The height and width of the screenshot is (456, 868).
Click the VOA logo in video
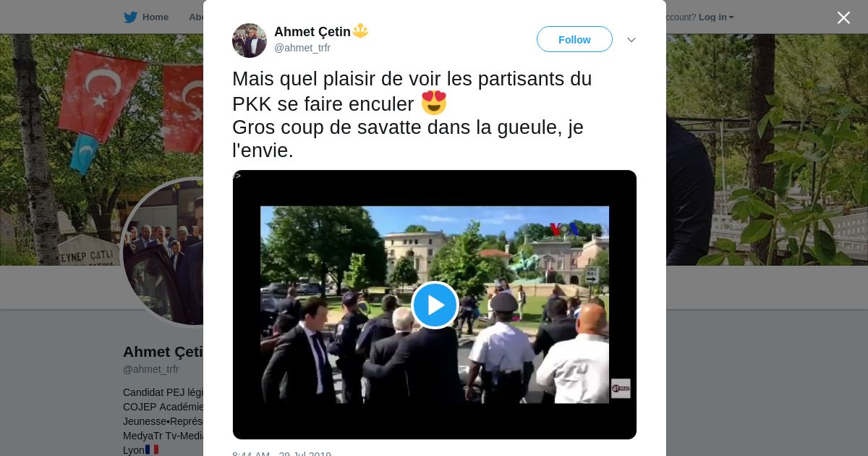click(x=565, y=230)
